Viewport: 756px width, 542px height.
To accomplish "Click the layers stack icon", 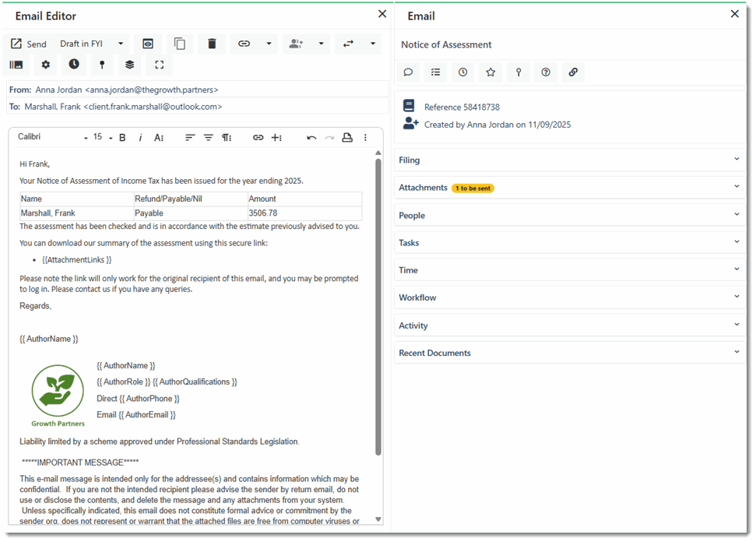I will click(x=130, y=65).
